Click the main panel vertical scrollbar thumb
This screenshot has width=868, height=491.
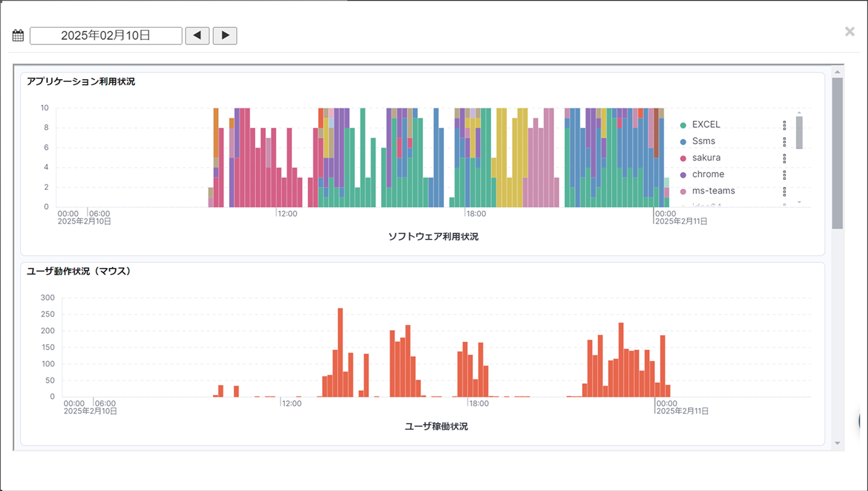pos(837,153)
